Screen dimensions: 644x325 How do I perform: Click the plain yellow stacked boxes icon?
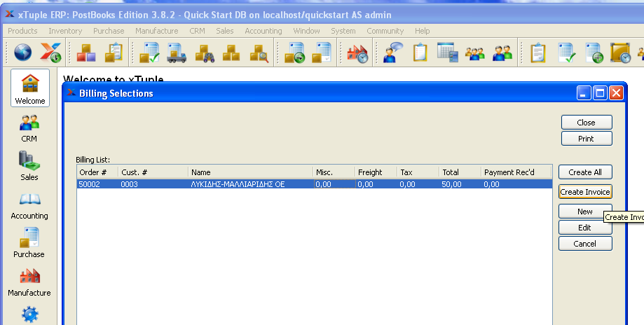231,53
